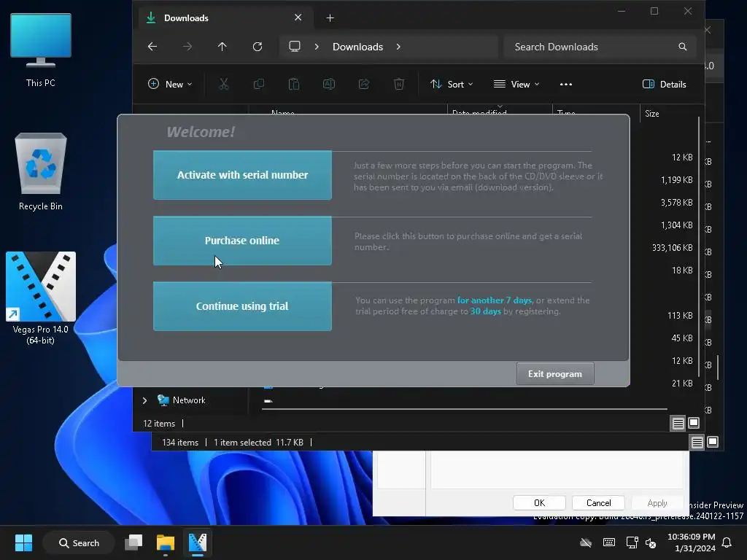Click the search magnifier in Explorer

683,47
